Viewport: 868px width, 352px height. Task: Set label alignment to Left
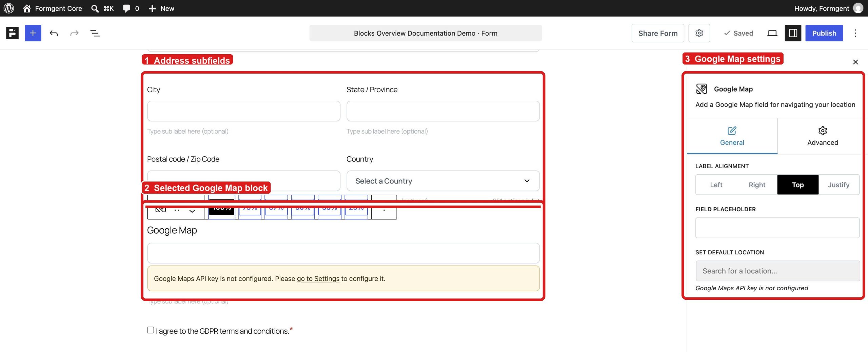[x=716, y=185]
